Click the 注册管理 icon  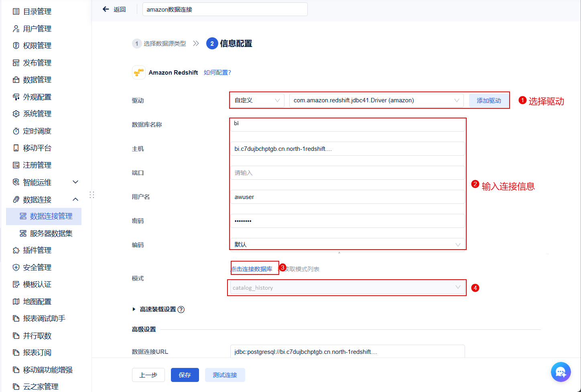click(x=16, y=165)
